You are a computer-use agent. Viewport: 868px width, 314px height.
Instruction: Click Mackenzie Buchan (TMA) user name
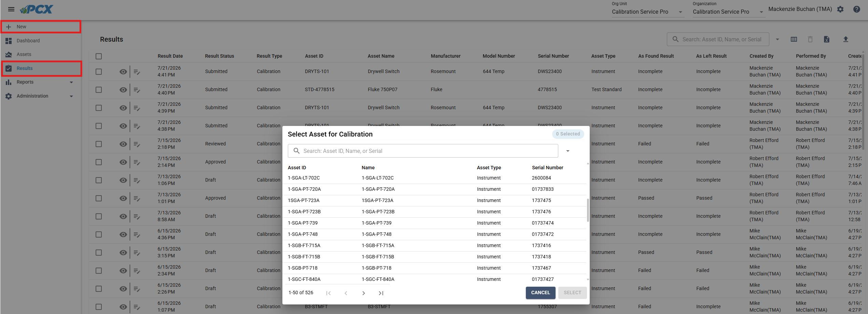pyautogui.click(x=800, y=9)
